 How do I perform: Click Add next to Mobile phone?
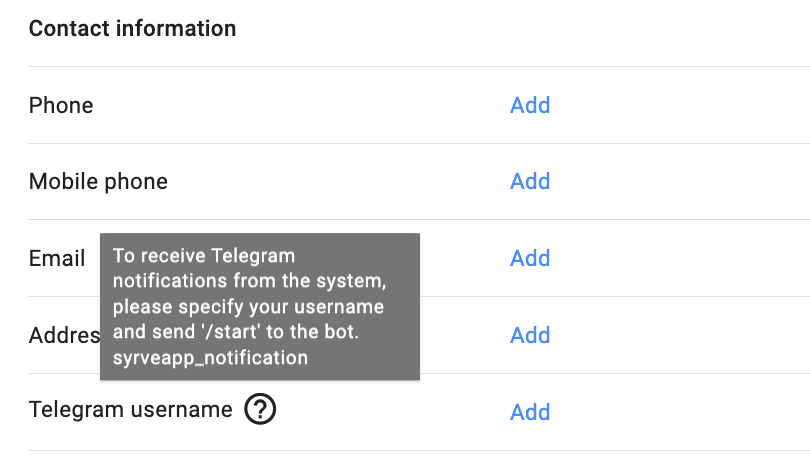click(530, 181)
